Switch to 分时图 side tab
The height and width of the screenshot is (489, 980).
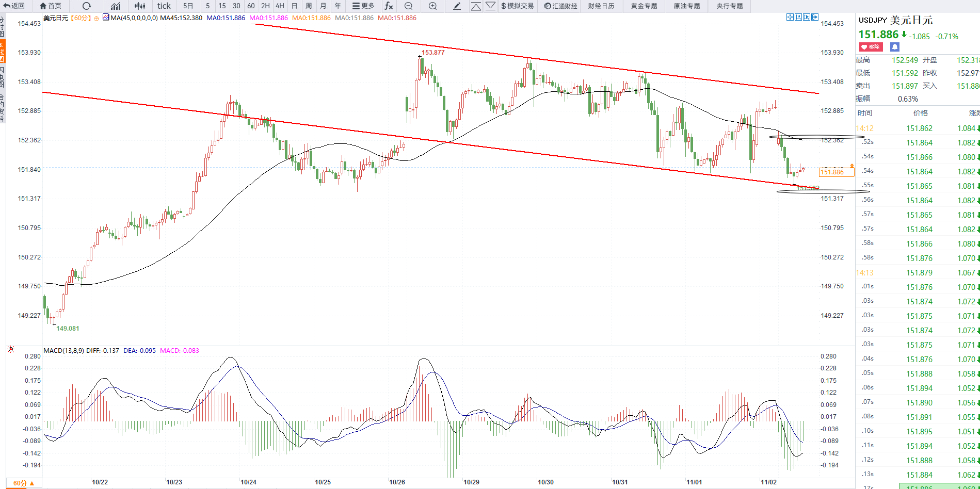tap(2, 26)
